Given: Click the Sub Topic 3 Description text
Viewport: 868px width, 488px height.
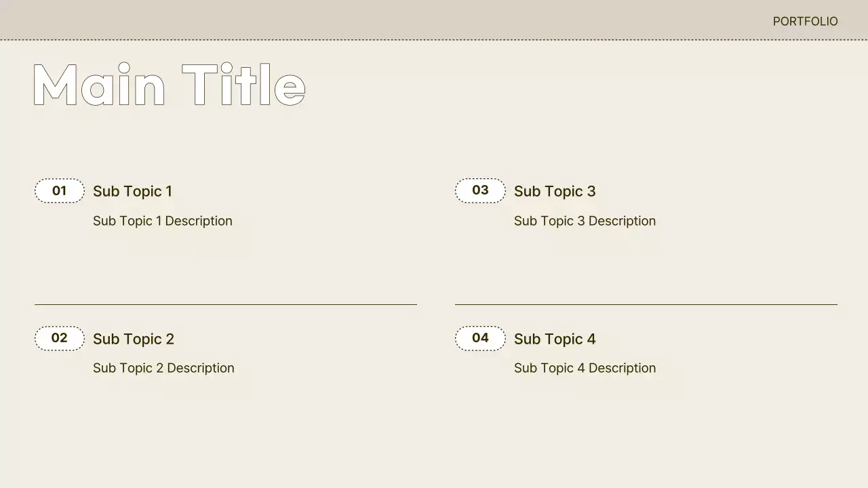Looking at the screenshot, I should [585, 221].
